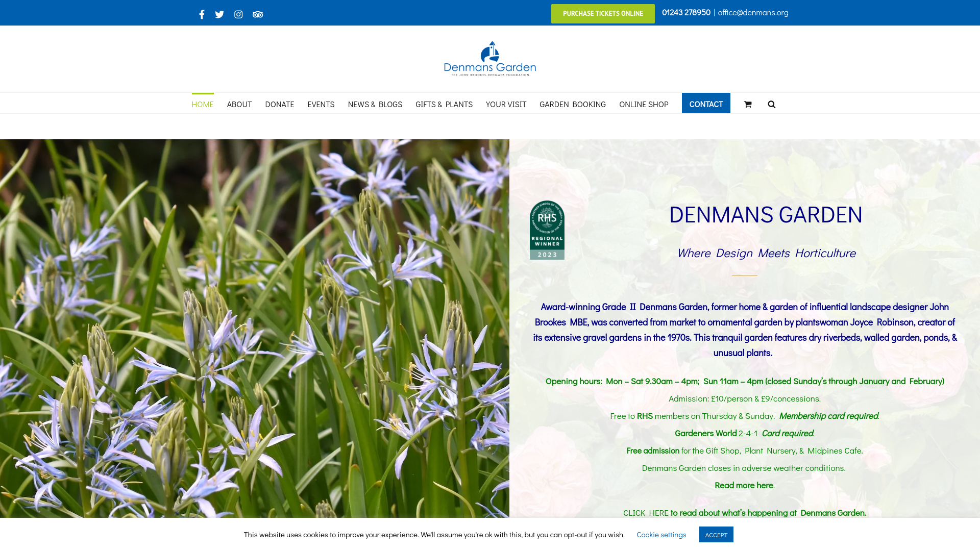Open the About menu item
Image resolution: width=980 pixels, height=551 pixels.
(239, 104)
